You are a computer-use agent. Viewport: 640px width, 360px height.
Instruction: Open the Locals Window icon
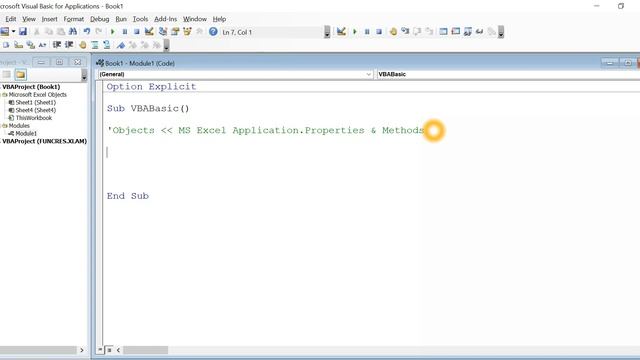443,31
